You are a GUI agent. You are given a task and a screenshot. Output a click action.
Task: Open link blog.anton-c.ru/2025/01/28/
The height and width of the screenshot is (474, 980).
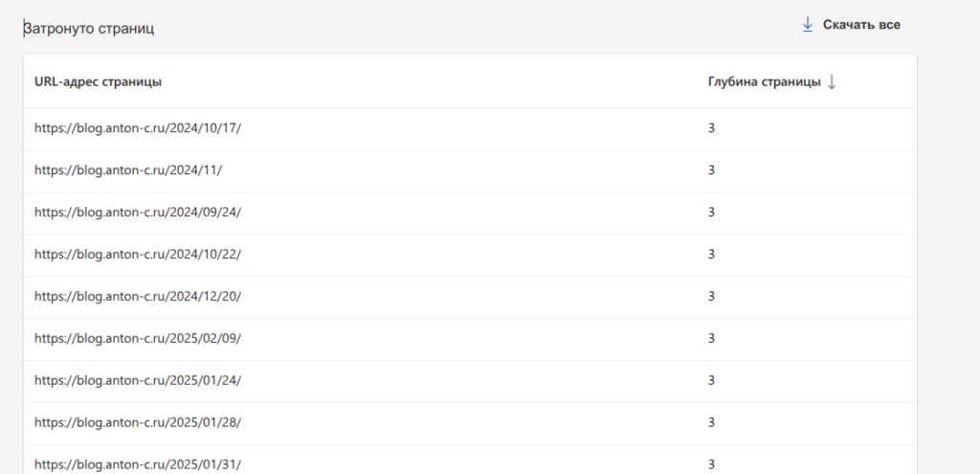(x=138, y=423)
